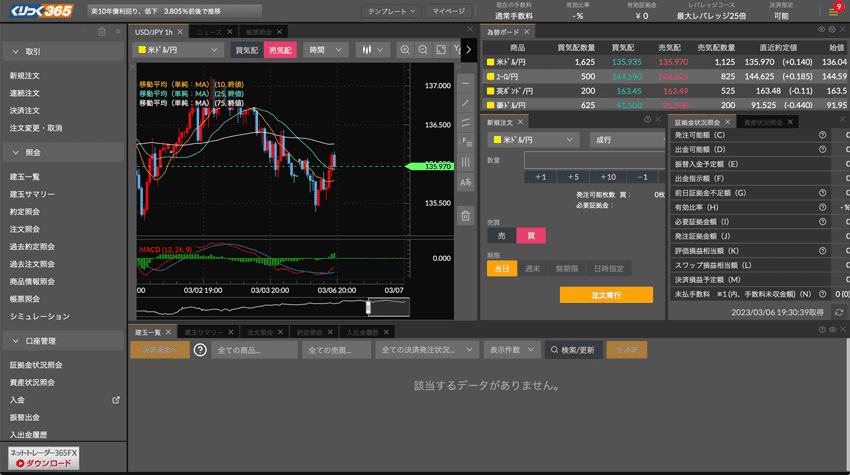Open the 米ドル/円 currency dropdown on chart
850x475 pixels.
coord(179,49)
